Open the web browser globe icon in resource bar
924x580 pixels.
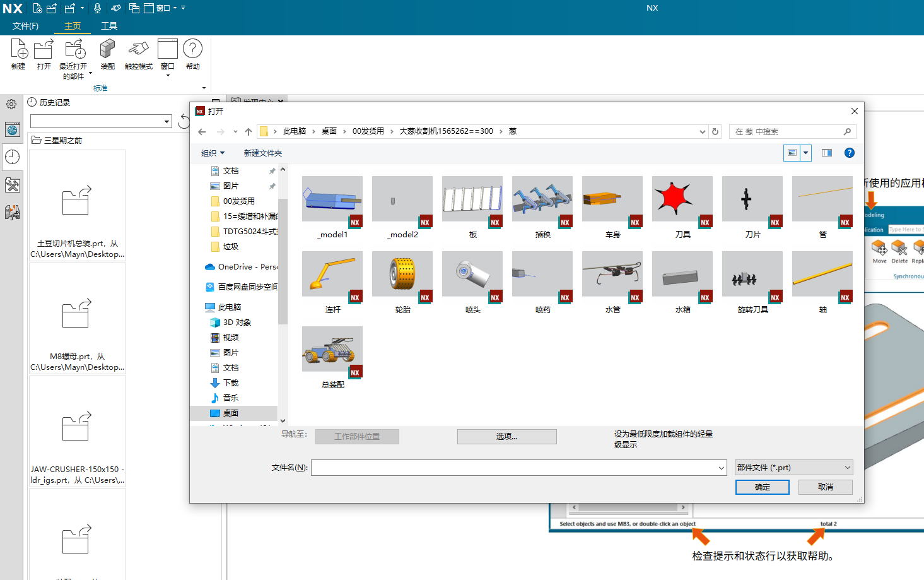[12, 130]
